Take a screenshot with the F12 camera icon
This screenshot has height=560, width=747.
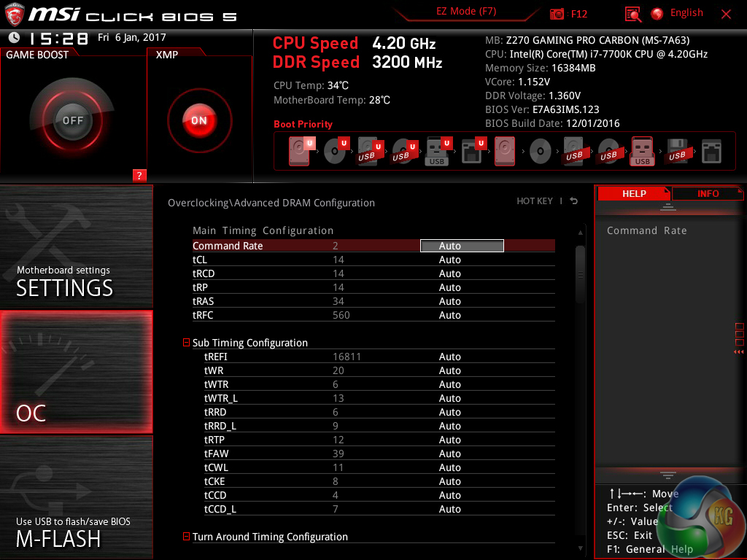[x=557, y=15]
